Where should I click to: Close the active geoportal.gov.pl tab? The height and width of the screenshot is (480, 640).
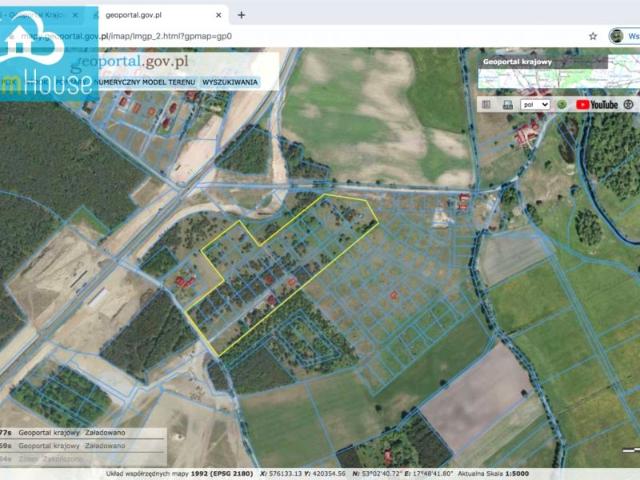[221, 14]
